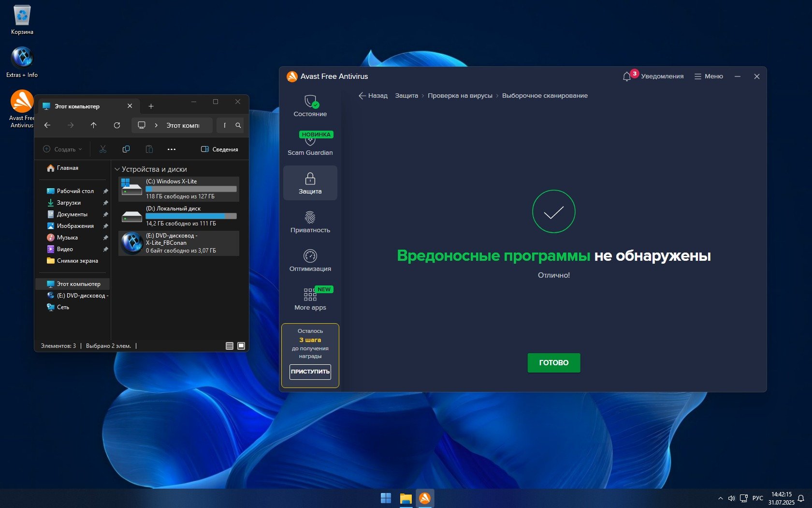Show hidden tray icons chevron

721,498
